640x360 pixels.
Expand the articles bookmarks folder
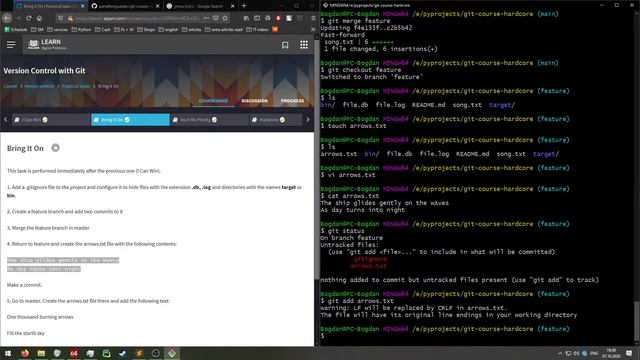click(191, 29)
